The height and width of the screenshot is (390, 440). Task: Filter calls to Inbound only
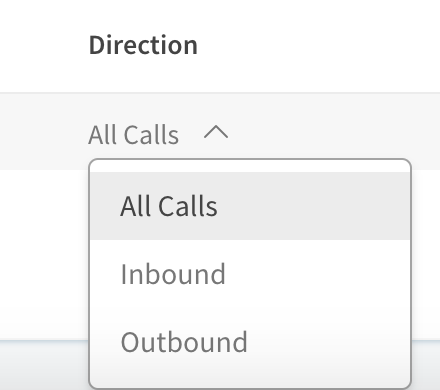pos(250,274)
